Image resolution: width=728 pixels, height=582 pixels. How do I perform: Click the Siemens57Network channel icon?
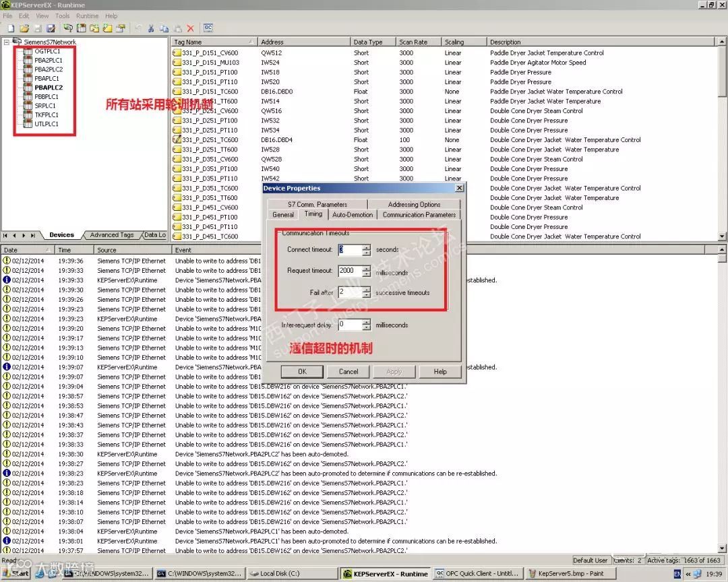point(17,41)
